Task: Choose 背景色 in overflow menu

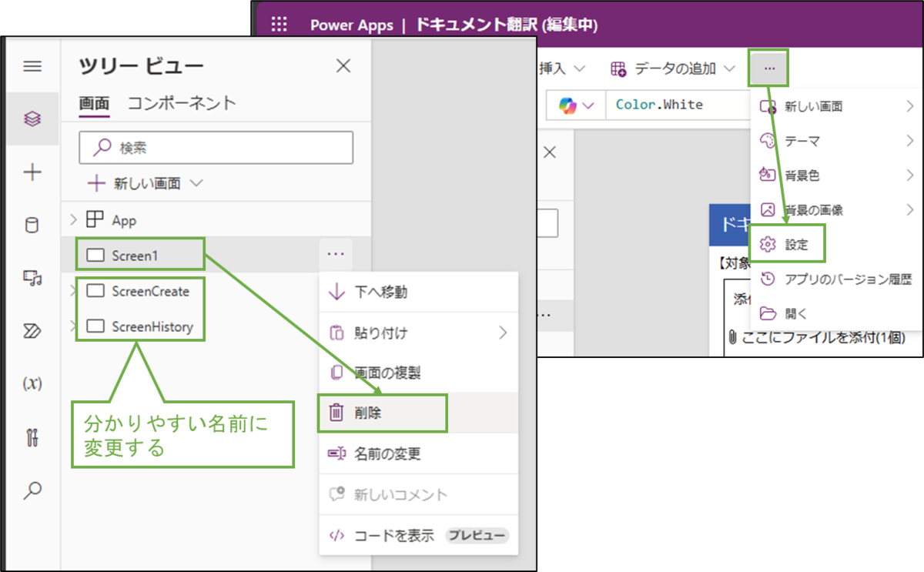Action: click(836, 176)
